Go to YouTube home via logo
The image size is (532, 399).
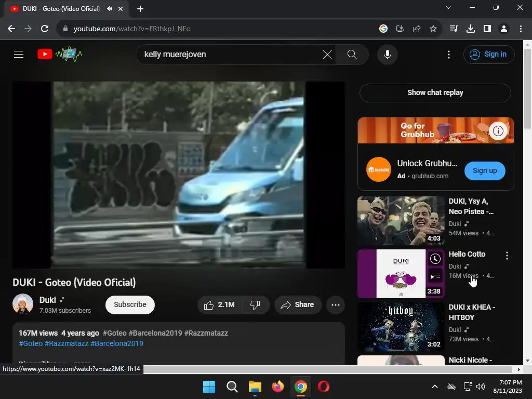pos(60,54)
